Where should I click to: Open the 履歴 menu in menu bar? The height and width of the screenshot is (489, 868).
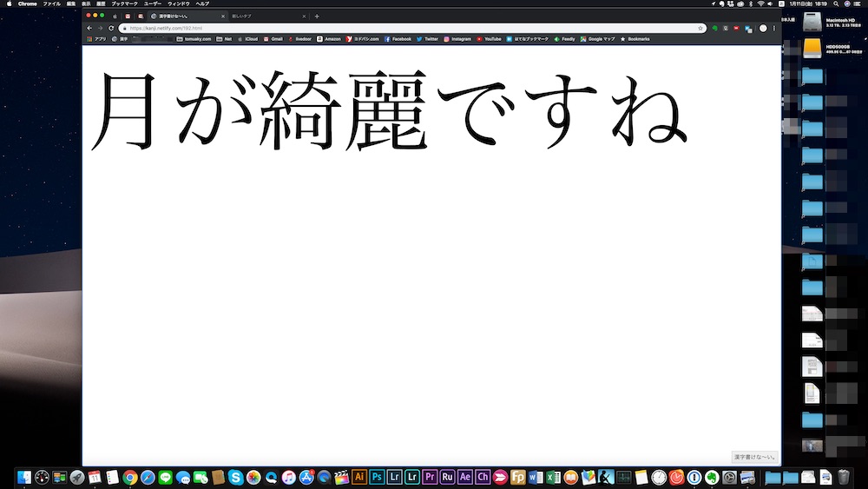(101, 3)
